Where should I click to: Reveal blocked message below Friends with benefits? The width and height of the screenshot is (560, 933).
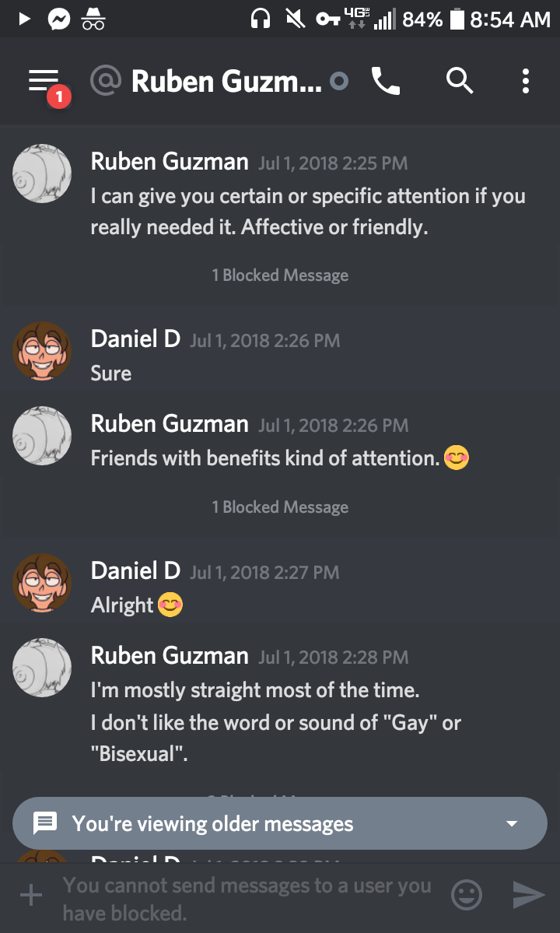tap(280, 507)
